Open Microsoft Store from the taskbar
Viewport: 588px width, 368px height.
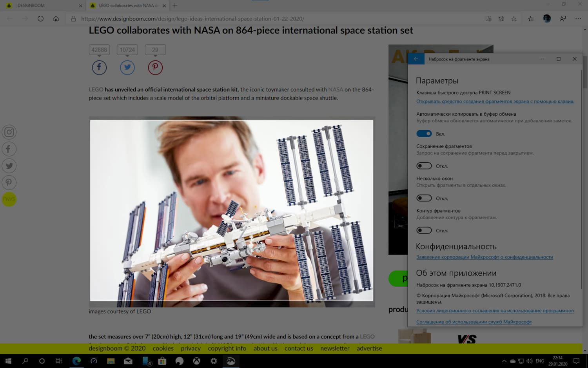click(162, 361)
